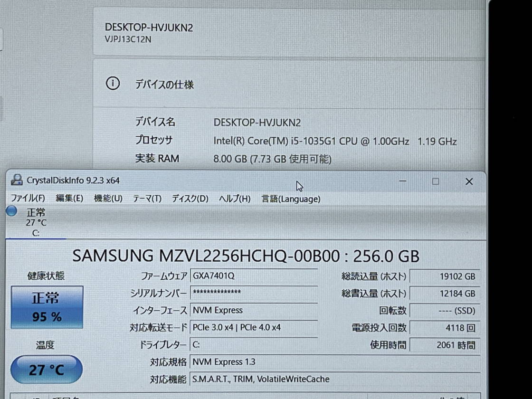
Task: Click the drive letter field C:
Action: tap(254, 345)
